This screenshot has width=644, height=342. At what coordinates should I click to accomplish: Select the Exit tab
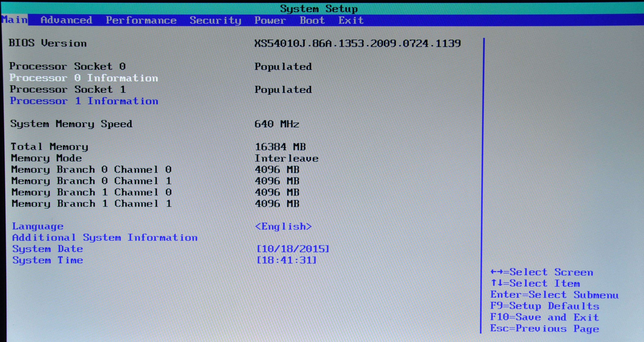pos(351,20)
